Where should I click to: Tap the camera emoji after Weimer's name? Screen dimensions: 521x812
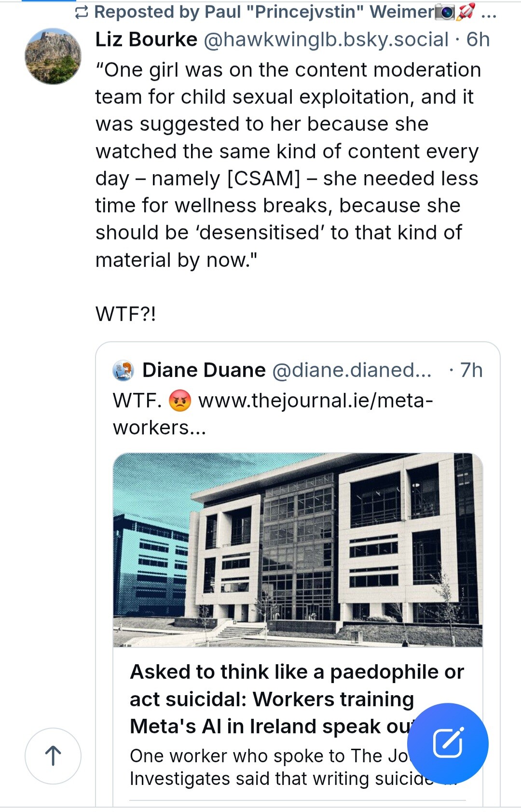pos(444,12)
